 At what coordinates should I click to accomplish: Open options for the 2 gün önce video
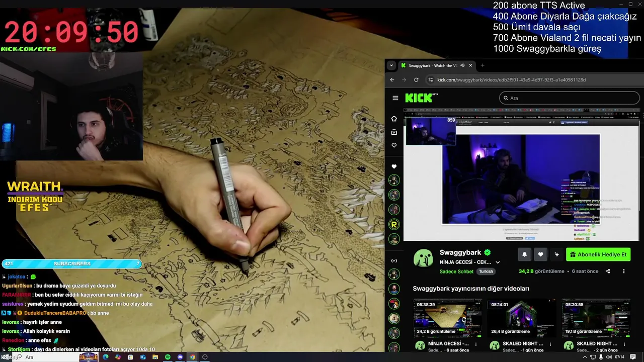click(624, 344)
